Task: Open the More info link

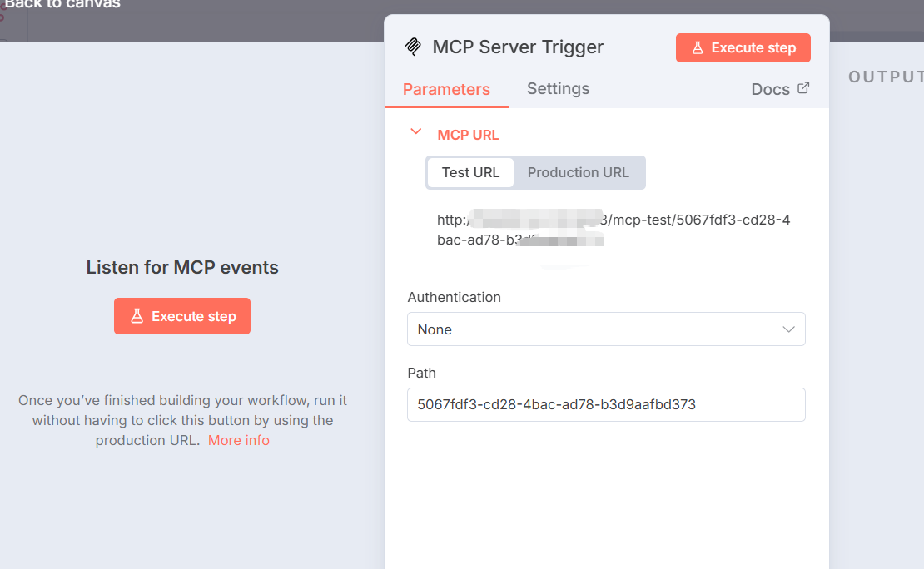Action: point(239,440)
